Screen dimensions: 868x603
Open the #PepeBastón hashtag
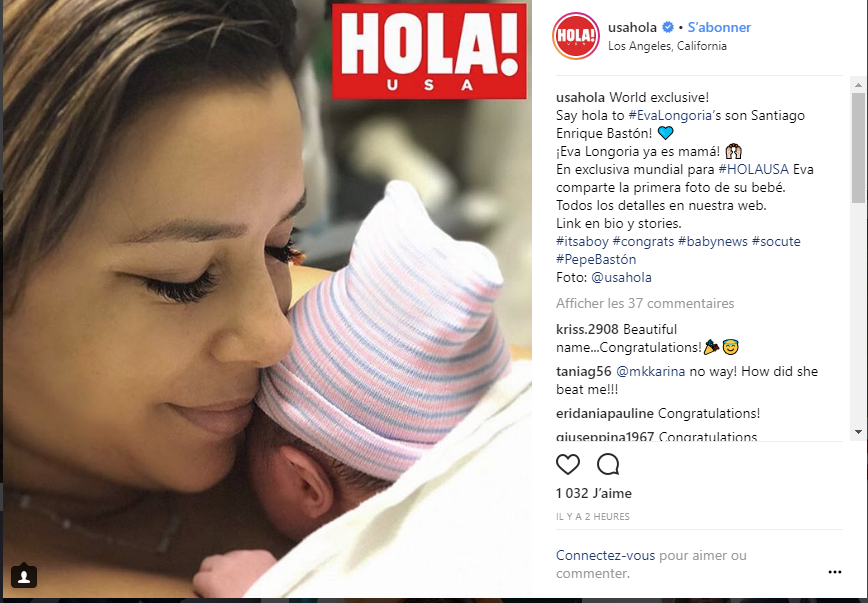click(596, 259)
